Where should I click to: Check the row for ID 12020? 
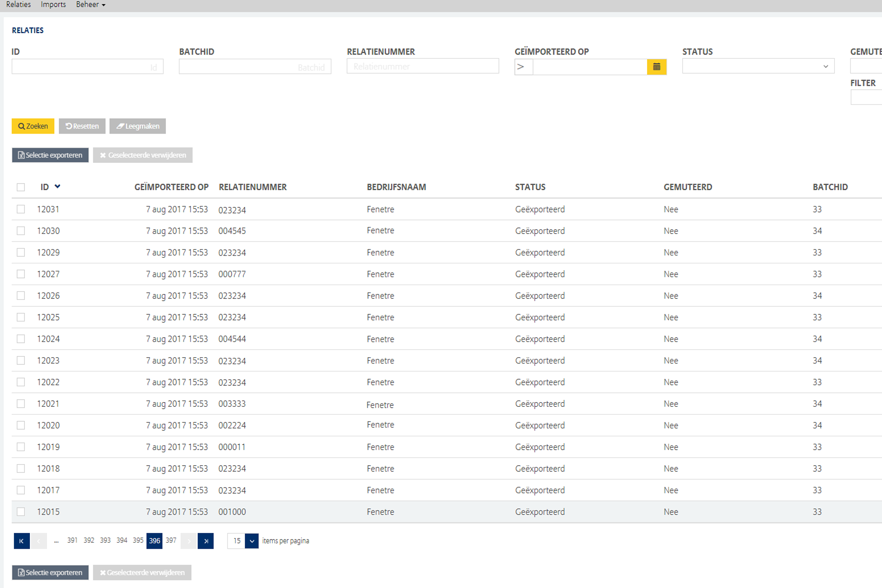[21, 425]
